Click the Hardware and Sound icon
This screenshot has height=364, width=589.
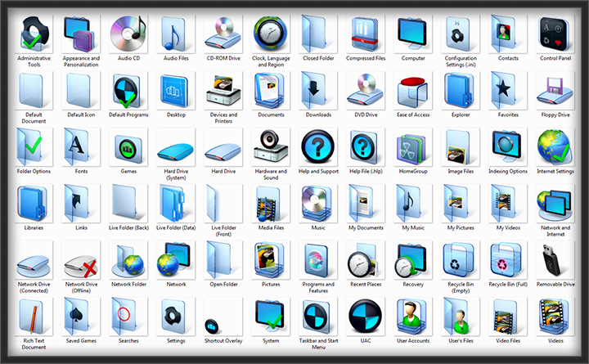tap(271, 146)
